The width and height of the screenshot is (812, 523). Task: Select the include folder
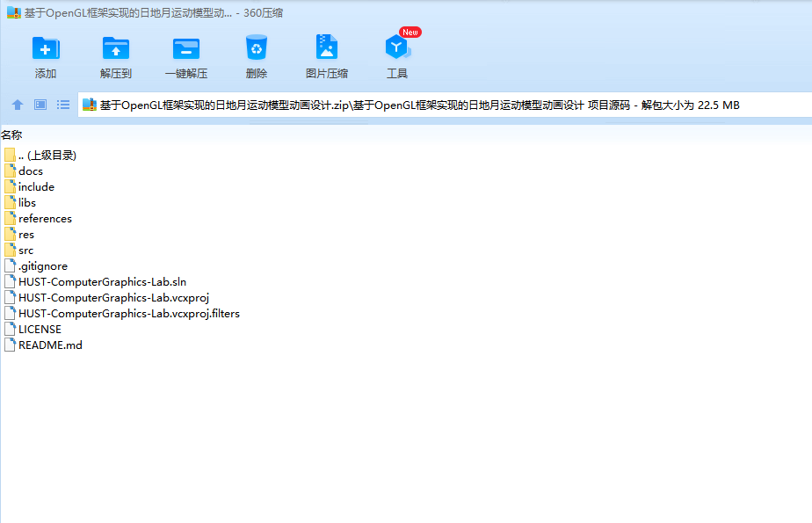29,187
